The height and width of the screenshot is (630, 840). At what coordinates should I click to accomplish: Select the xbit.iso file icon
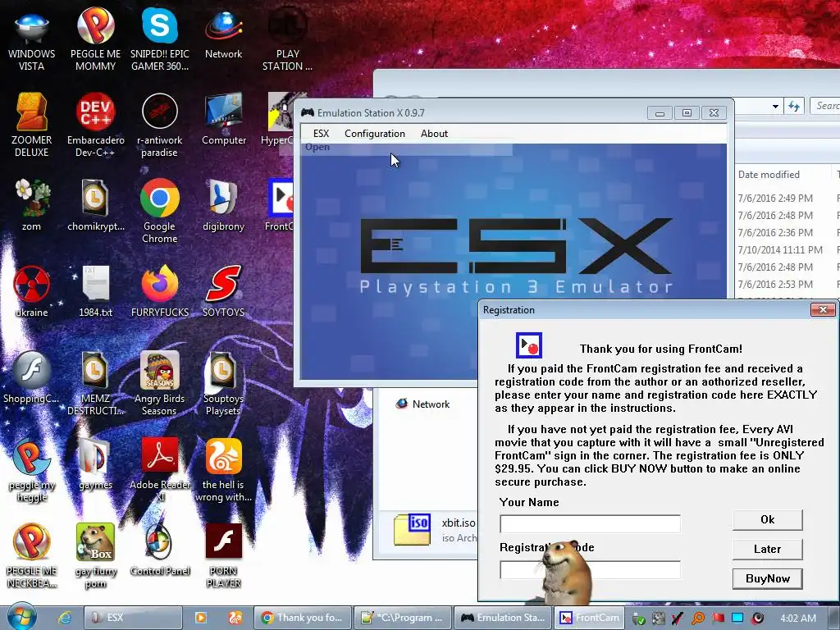(x=412, y=530)
